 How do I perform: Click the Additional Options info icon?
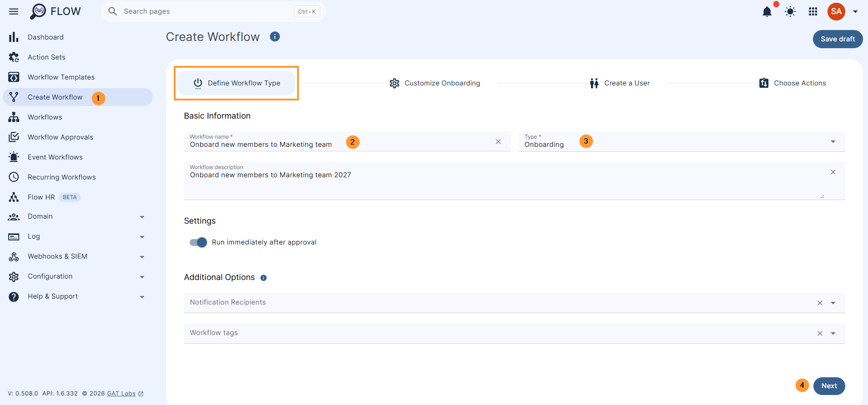(263, 278)
